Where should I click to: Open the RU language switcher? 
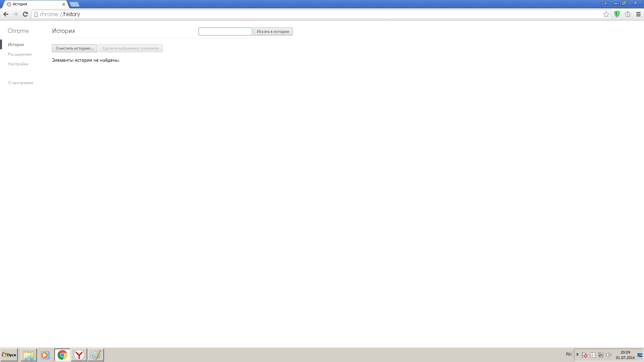[569, 354]
